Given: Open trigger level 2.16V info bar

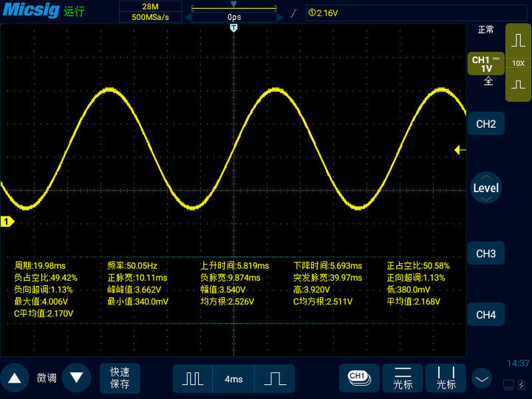Looking at the screenshot, I should point(416,13).
